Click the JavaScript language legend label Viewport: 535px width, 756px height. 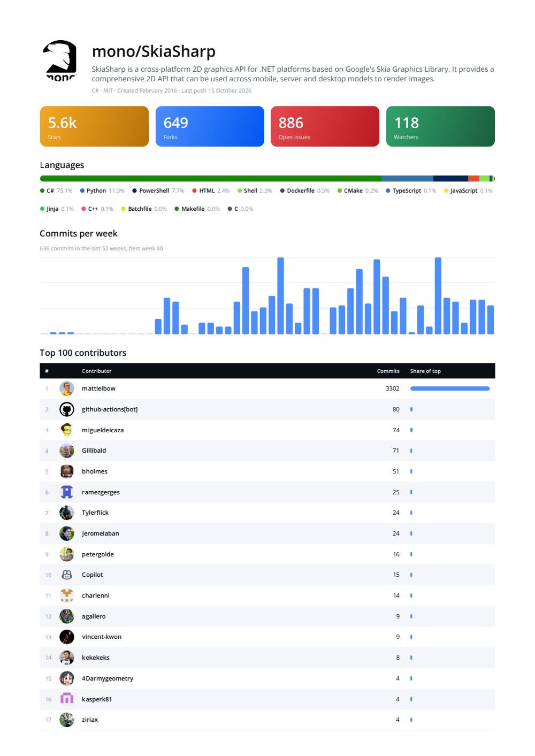click(464, 190)
